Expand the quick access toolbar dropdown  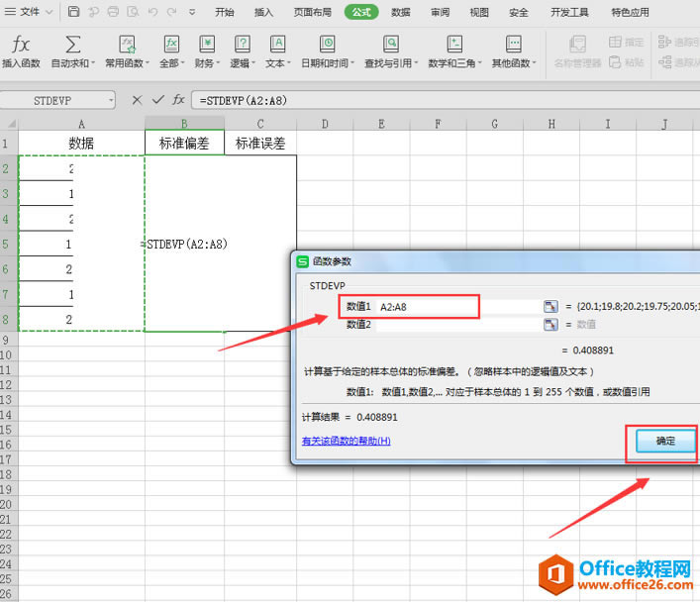coord(192,12)
